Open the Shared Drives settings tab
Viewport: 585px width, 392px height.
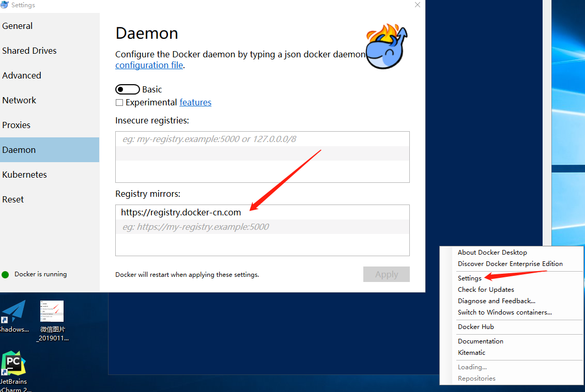[x=50, y=50]
